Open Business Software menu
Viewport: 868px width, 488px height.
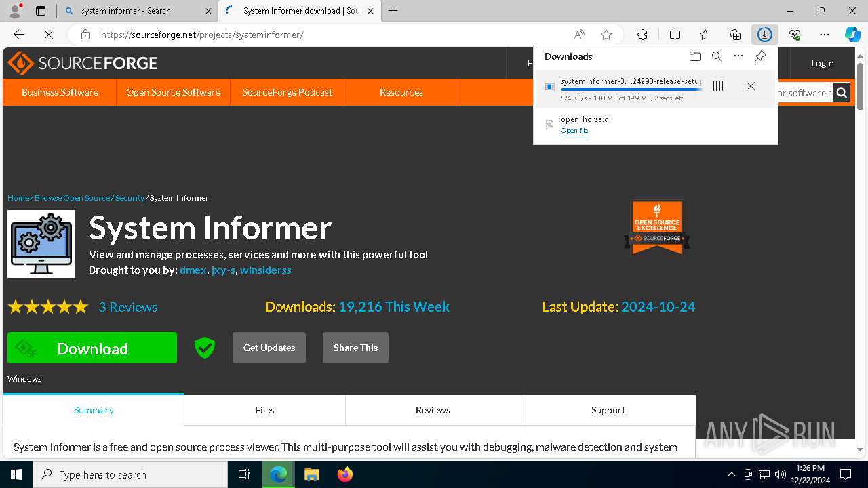click(x=60, y=92)
